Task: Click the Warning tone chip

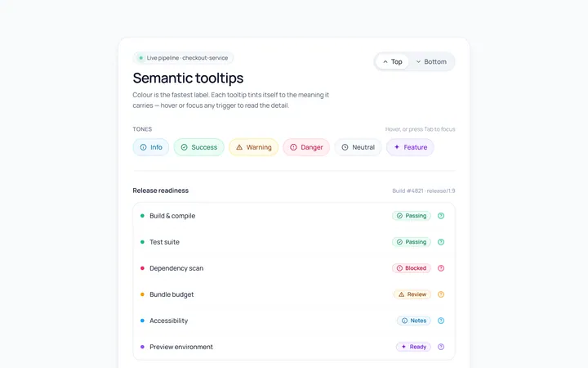Action: click(x=253, y=147)
